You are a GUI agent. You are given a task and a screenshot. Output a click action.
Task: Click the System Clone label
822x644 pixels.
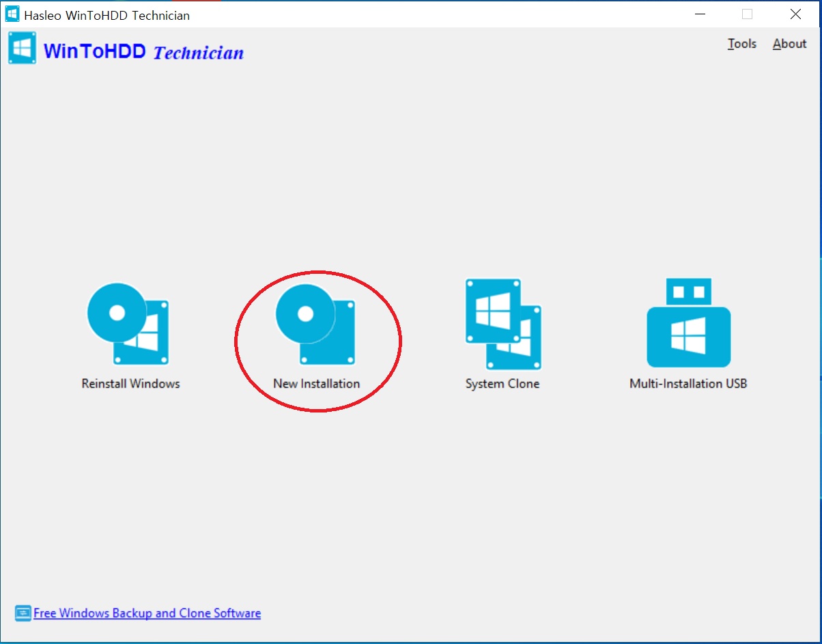[502, 384]
